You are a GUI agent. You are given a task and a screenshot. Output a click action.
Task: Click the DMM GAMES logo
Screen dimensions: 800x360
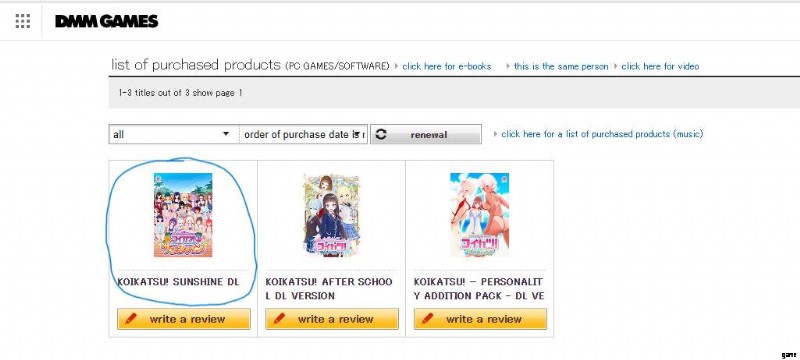point(107,21)
